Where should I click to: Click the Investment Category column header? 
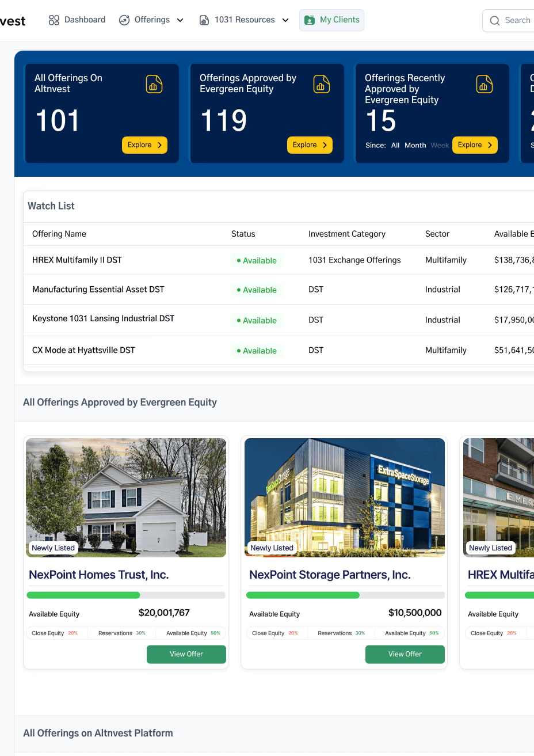click(x=347, y=234)
